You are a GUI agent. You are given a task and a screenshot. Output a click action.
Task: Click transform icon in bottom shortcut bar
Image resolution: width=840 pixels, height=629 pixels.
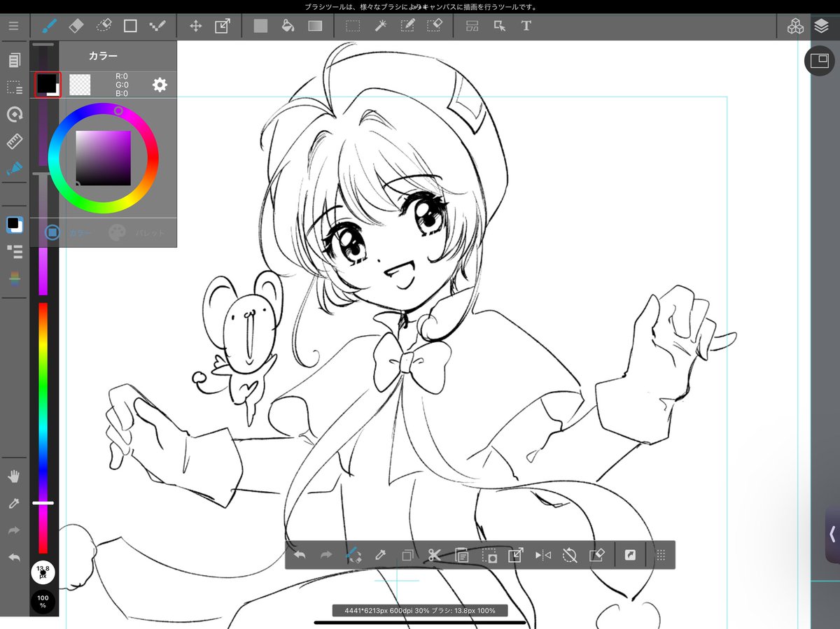(515, 556)
